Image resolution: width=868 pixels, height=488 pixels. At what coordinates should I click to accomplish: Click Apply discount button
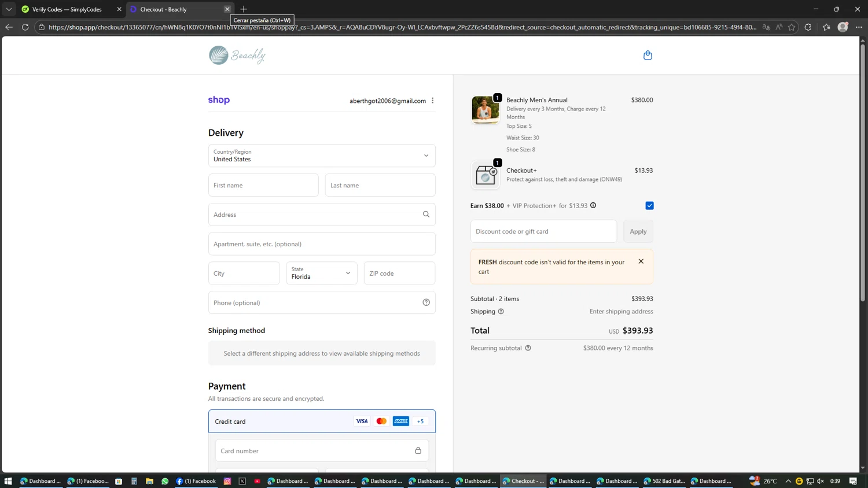click(x=638, y=231)
